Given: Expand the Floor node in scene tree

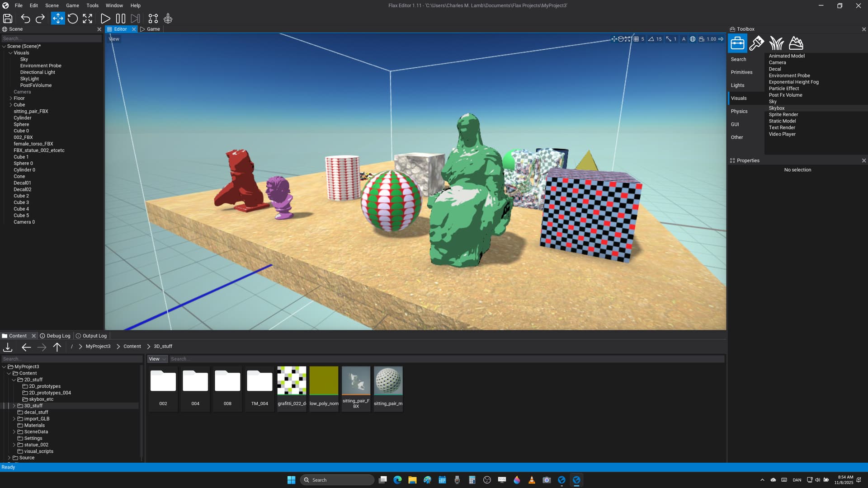Looking at the screenshot, I should (11, 98).
